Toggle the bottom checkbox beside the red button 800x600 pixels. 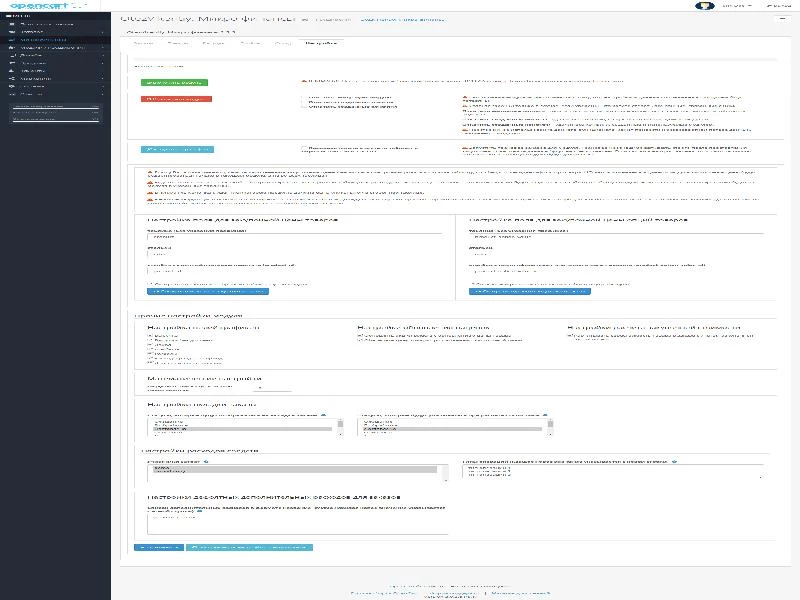[304, 107]
